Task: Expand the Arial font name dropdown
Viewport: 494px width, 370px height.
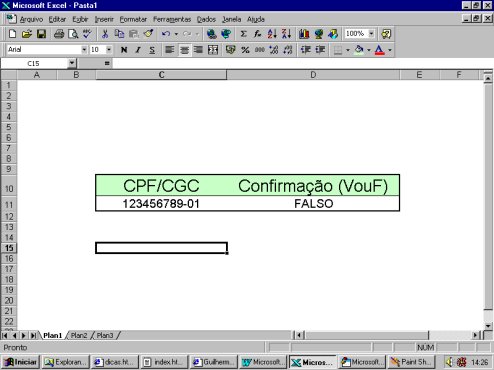Action: [84, 50]
